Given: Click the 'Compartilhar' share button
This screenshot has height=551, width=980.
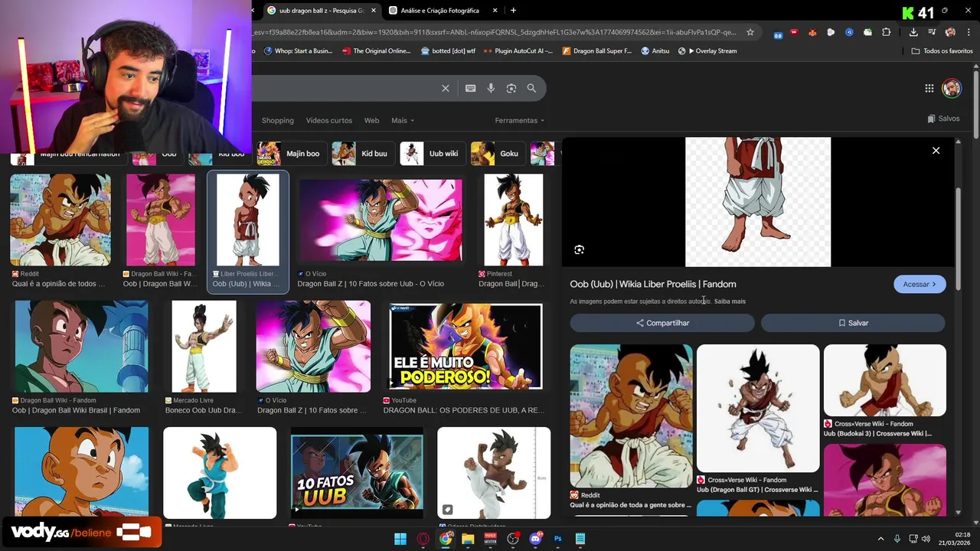Looking at the screenshot, I should (662, 323).
